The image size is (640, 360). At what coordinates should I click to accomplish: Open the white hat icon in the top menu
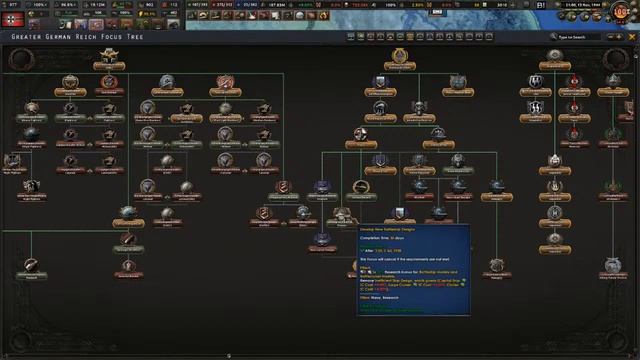pyautogui.click(x=251, y=16)
